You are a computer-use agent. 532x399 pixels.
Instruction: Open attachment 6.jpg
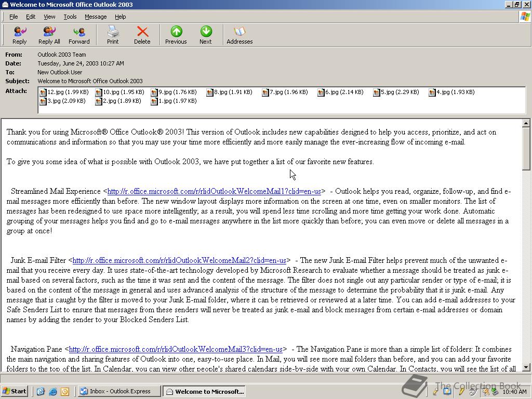point(341,92)
